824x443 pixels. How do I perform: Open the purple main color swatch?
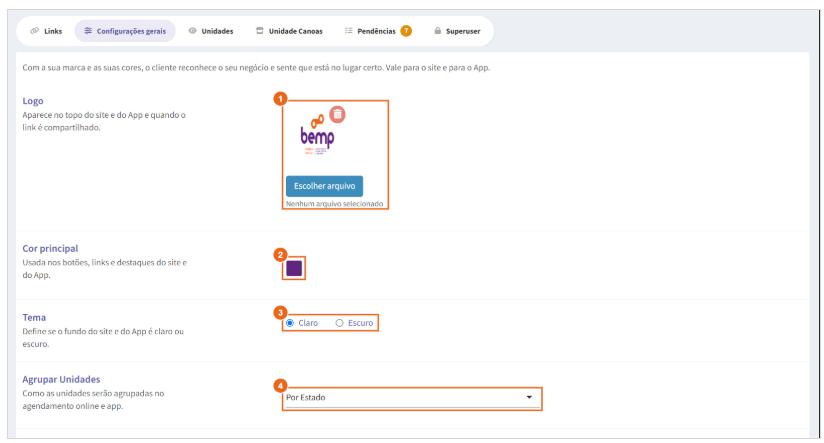[294, 268]
